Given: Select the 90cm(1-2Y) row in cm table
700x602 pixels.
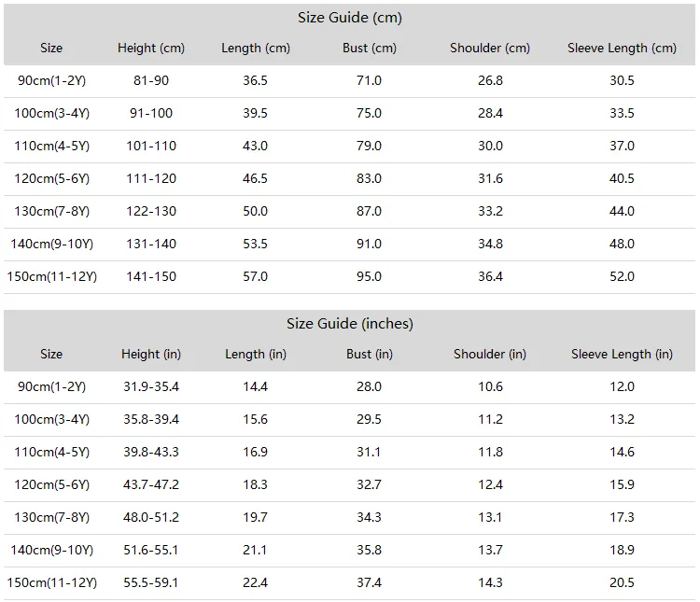Looking at the screenshot, I should [x=350, y=81].
